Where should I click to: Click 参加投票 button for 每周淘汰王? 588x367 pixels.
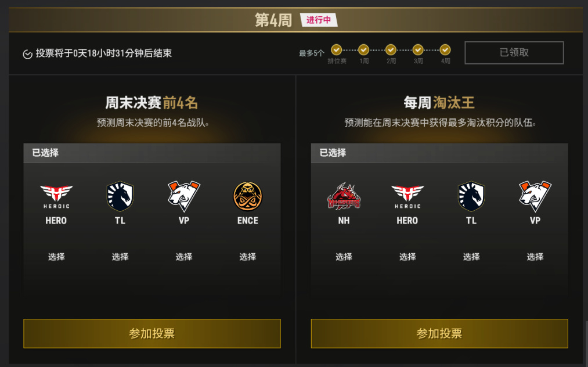click(x=439, y=333)
